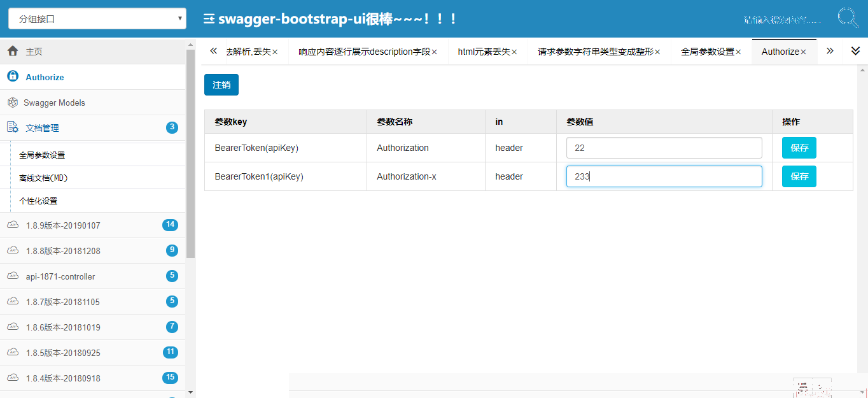Save the BearerToken1(apiKey) row with 保存
Viewport: 868px width, 398px height.
click(799, 176)
